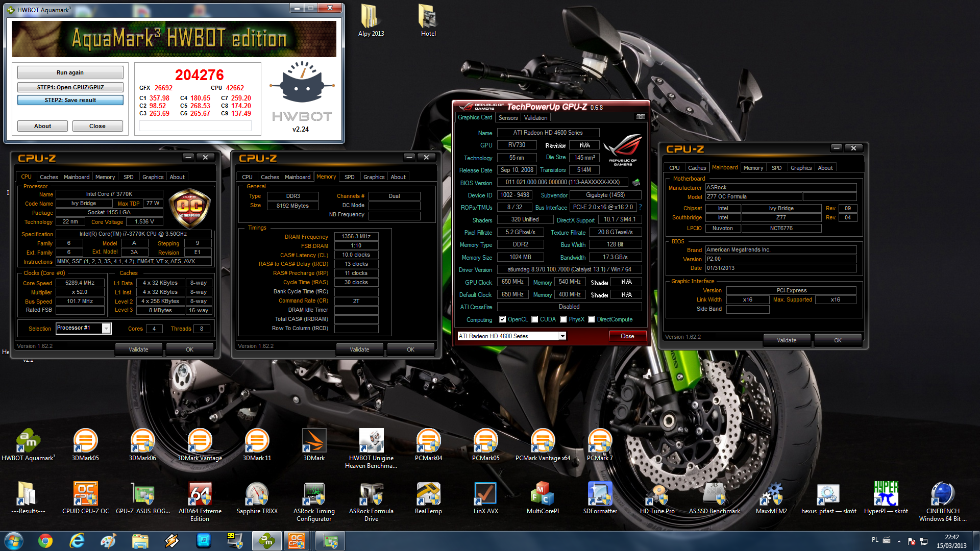
Task: Click the PCI-E bus interface question mark
Action: (640, 207)
